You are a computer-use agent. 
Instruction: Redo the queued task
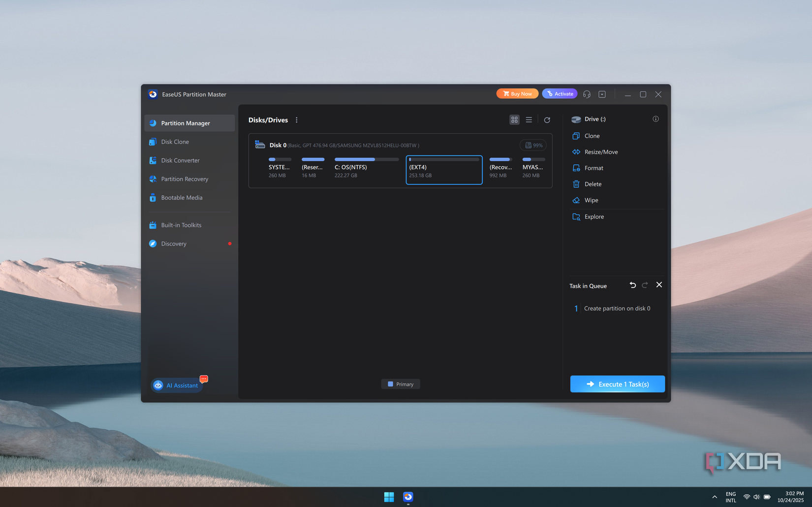[645, 285]
